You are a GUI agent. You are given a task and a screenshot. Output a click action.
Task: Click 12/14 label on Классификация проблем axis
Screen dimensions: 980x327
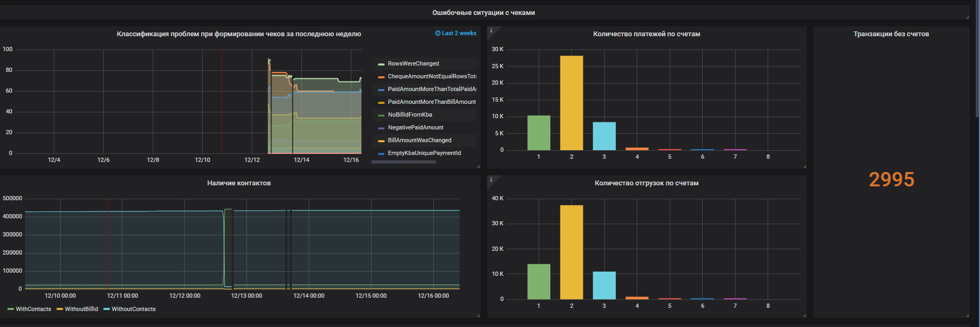tap(301, 160)
